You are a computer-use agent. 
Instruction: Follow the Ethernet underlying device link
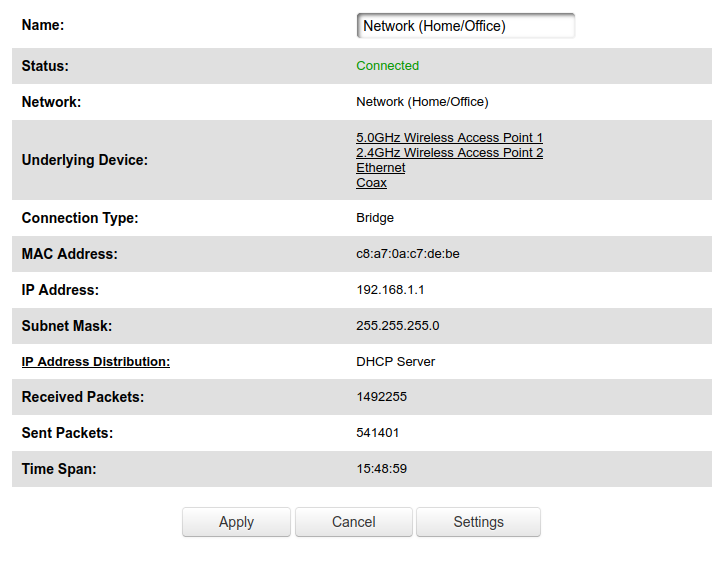click(x=380, y=168)
